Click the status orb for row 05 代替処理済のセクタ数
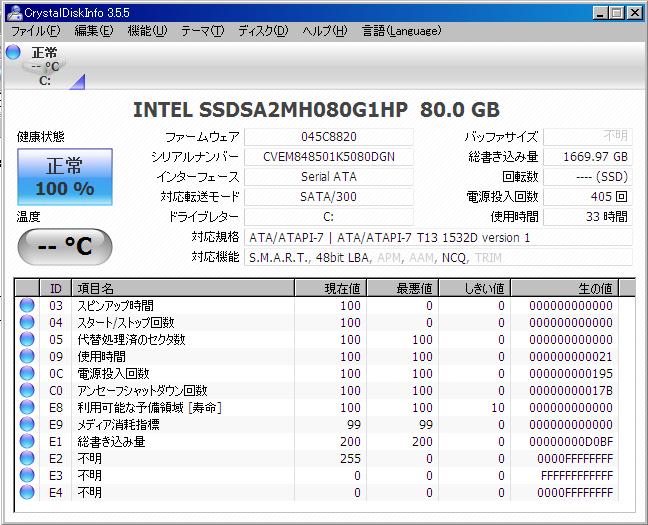 [27, 339]
